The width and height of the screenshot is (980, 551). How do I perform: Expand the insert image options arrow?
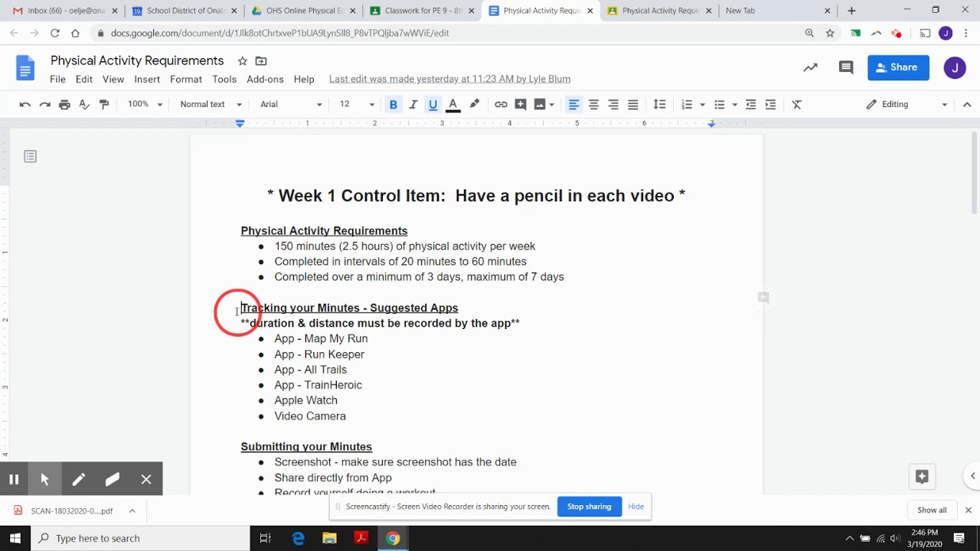pos(551,104)
